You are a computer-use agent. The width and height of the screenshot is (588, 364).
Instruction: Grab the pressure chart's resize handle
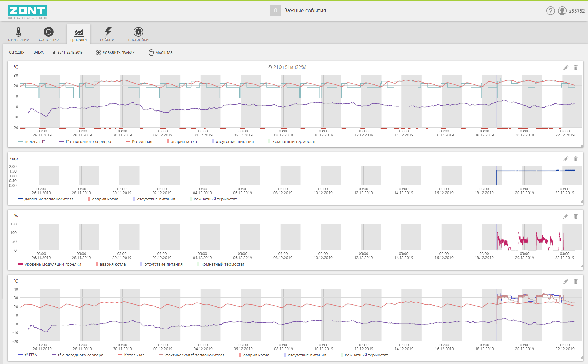pos(581,202)
